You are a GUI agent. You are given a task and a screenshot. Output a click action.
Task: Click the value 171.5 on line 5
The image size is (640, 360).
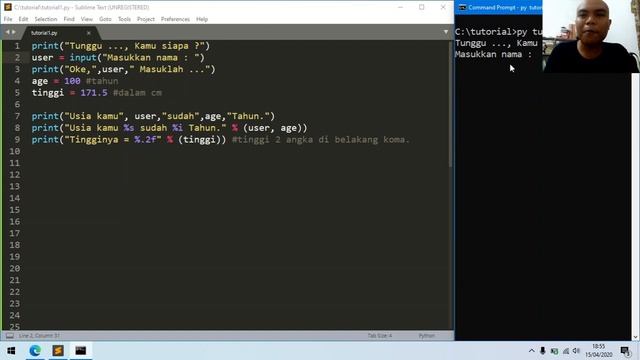[94, 93]
